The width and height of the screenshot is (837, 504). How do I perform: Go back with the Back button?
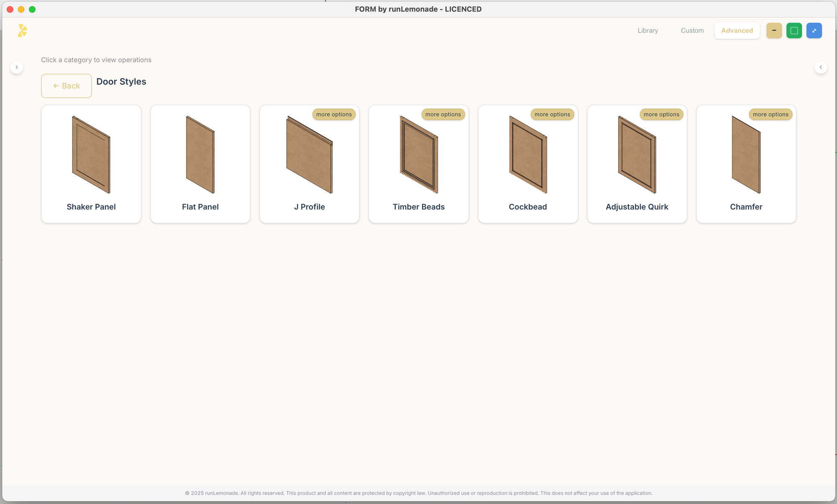pyautogui.click(x=67, y=86)
